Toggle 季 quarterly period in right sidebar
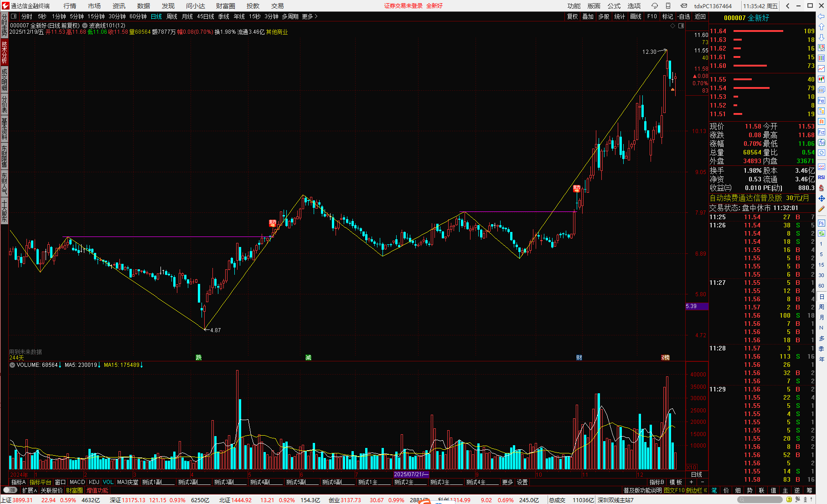The image size is (827, 504). tap(822, 349)
